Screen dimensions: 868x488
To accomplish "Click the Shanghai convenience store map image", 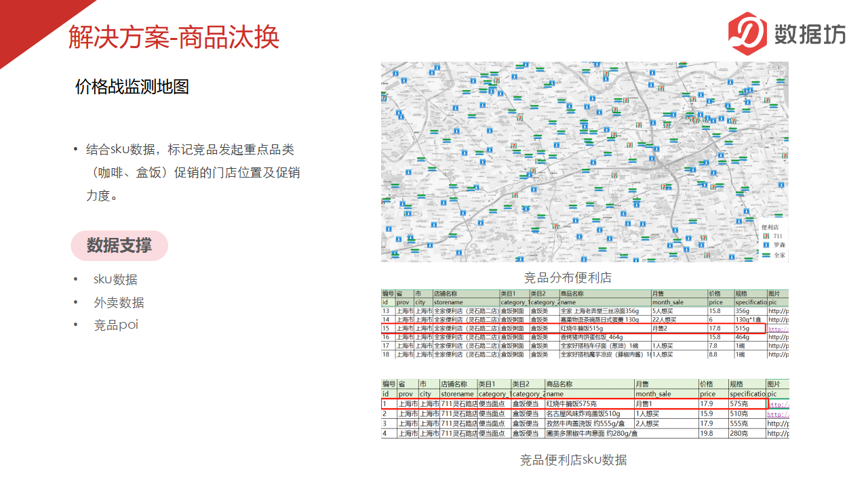I will click(585, 162).
